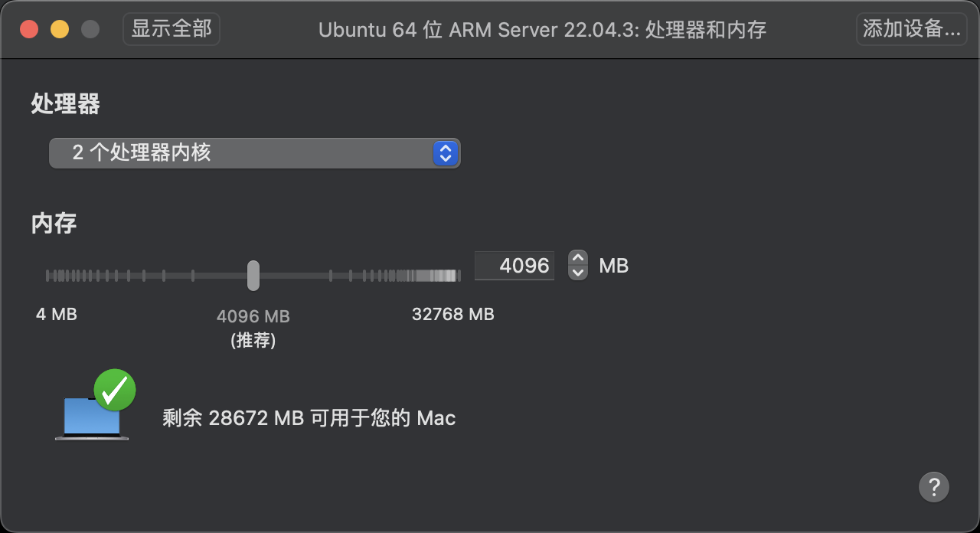The image size is (980, 533).
Task: Minimize the window with the yellow button
Action: pos(60,30)
